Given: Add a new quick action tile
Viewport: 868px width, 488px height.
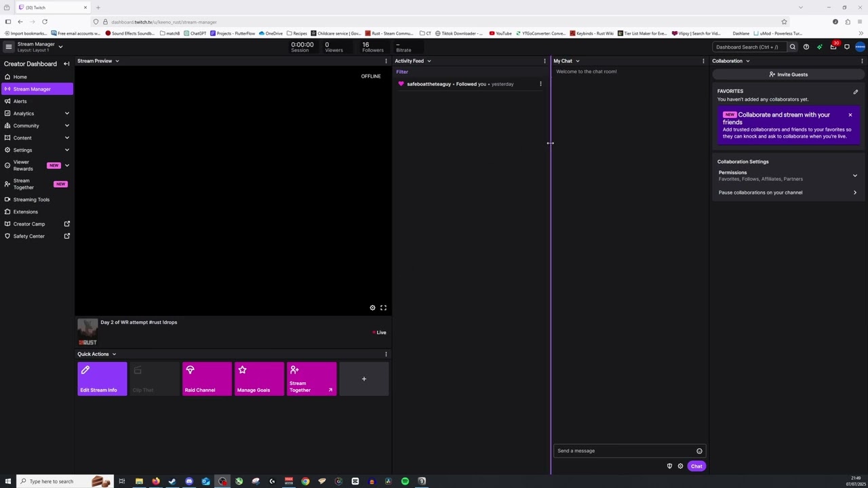Looking at the screenshot, I should coord(363,379).
